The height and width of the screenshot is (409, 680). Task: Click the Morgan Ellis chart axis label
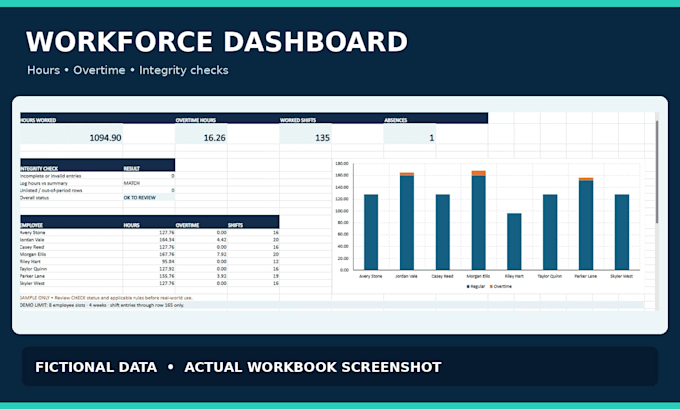pyautogui.click(x=478, y=276)
